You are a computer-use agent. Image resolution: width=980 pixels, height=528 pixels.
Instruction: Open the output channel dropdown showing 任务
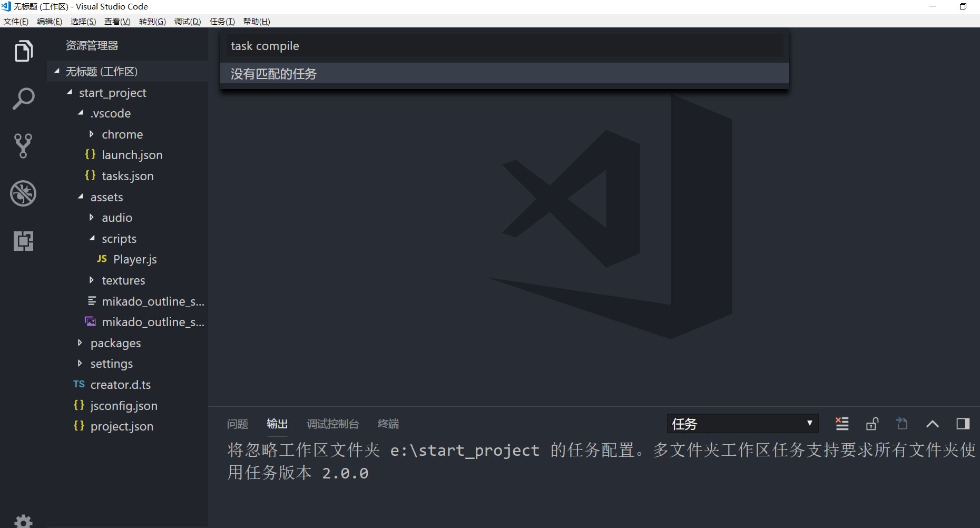point(742,424)
